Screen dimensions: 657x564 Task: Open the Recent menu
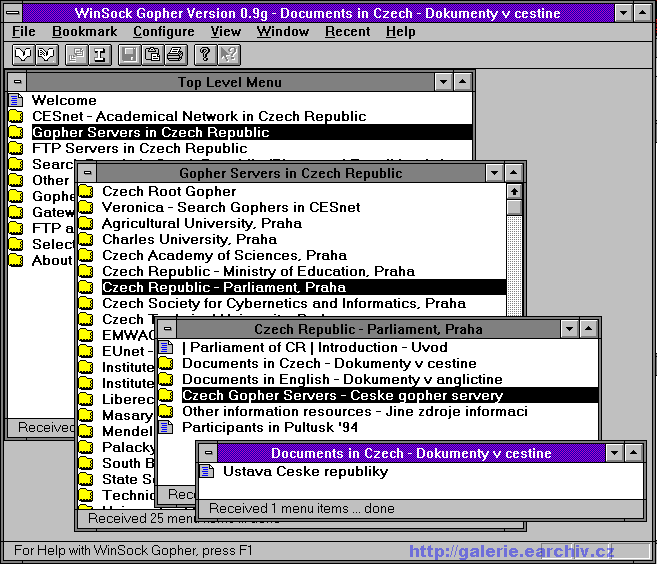click(x=347, y=31)
